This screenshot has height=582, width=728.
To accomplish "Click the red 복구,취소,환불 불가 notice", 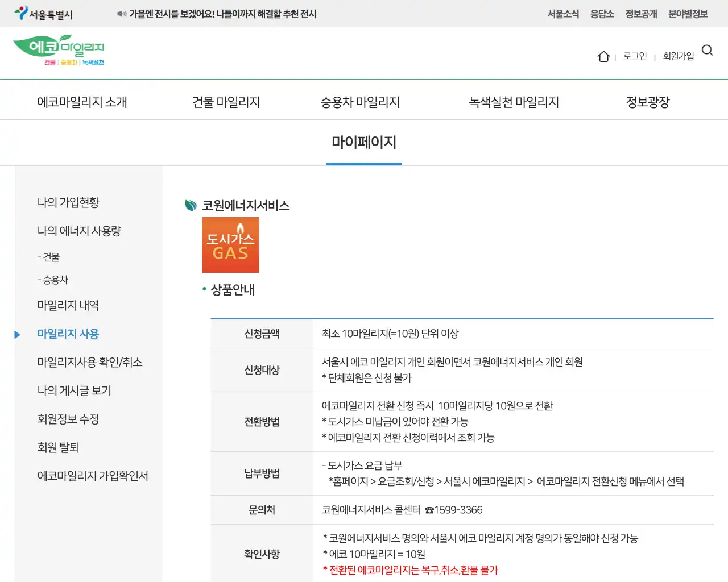I will click(410, 570).
